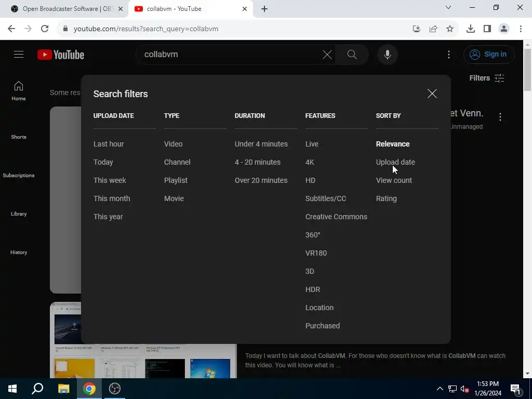Open File Explorer from the taskbar

point(63,389)
